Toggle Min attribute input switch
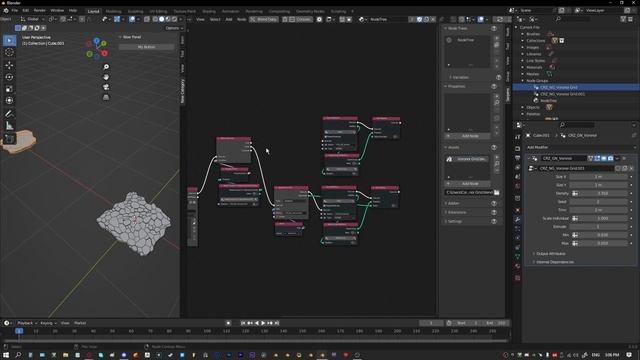The width and height of the screenshot is (640, 360). tap(575, 235)
